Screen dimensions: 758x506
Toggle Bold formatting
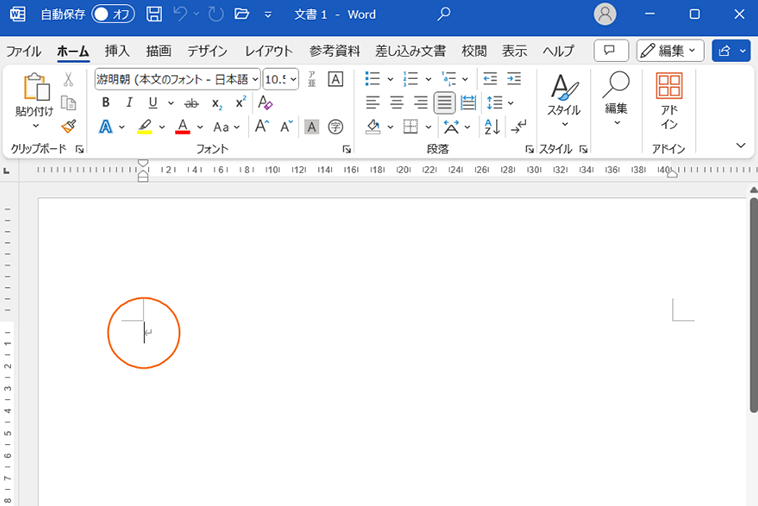tap(105, 103)
